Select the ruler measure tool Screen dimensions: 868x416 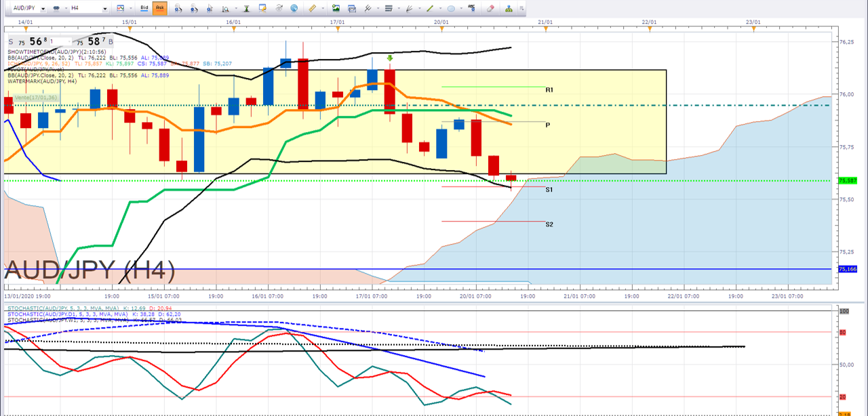(312, 8)
